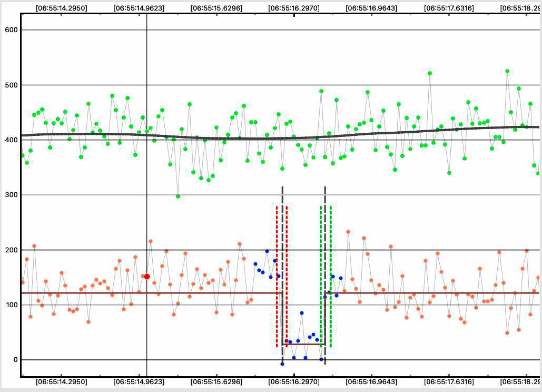The height and width of the screenshot is (392, 542).
Task: Click the lowest green data point near 300
Action: [178, 197]
